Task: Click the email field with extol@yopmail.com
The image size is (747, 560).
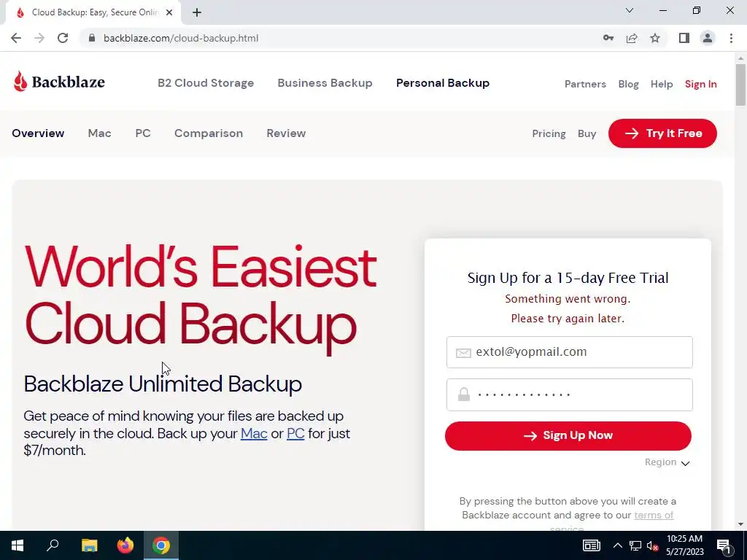Action: point(569,352)
